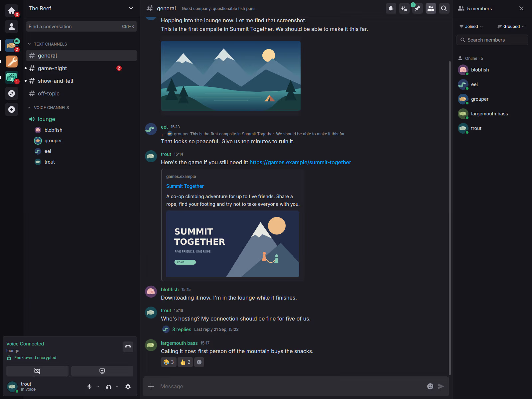Image resolution: width=532 pixels, height=399 pixels.
Task: Open the Summit Together embed title link
Action: (185, 186)
